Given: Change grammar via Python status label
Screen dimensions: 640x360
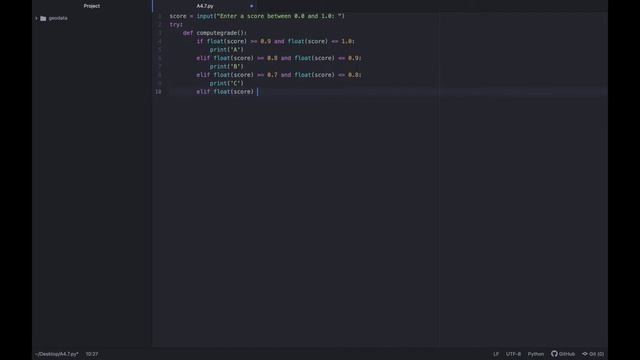Looking at the screenshot, I should [536, 354].
